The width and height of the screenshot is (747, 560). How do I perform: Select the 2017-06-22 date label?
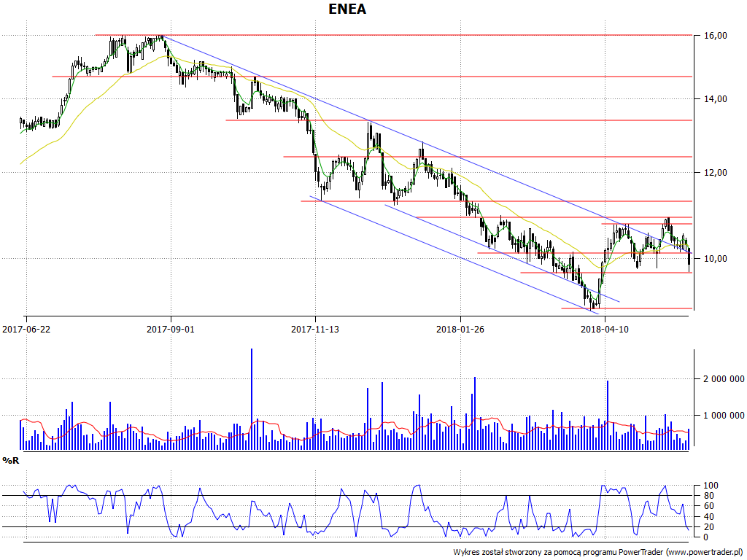click(x=26, y=329)
